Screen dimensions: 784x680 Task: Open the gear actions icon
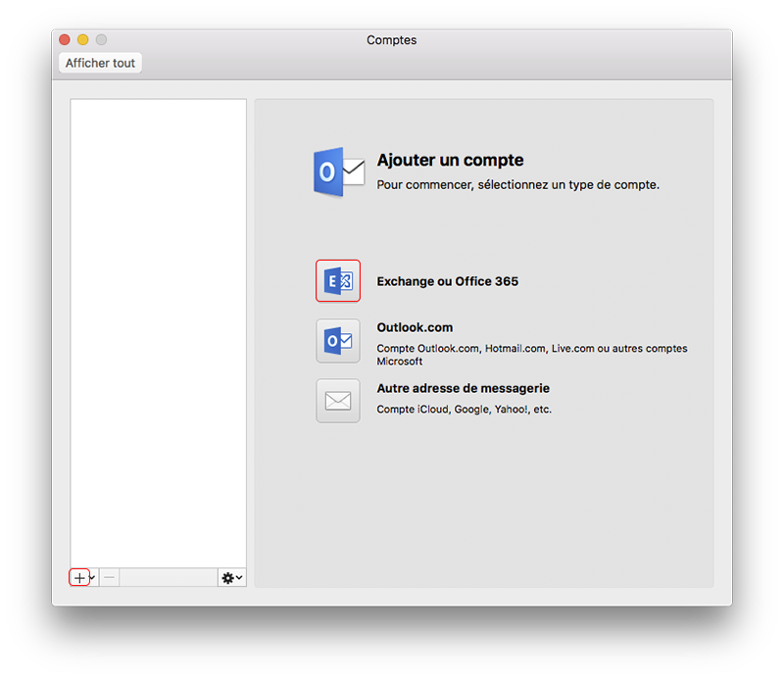[x=227, y=578]
